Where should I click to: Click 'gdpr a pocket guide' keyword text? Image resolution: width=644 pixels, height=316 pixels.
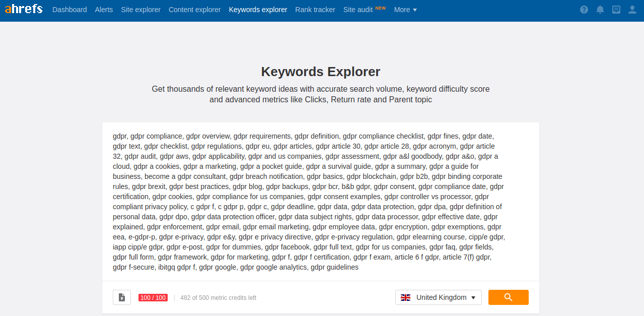tap(271, 166)
